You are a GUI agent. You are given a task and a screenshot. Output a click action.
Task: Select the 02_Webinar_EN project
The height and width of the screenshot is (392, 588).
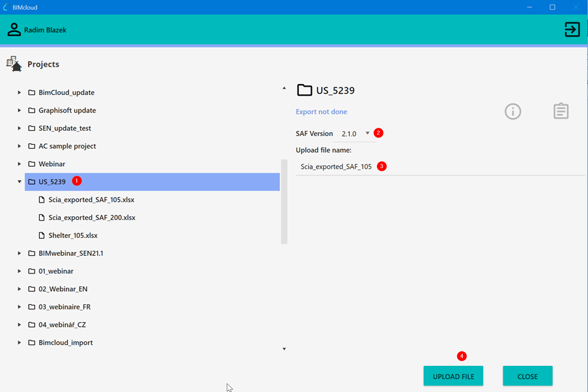point(63,289)
